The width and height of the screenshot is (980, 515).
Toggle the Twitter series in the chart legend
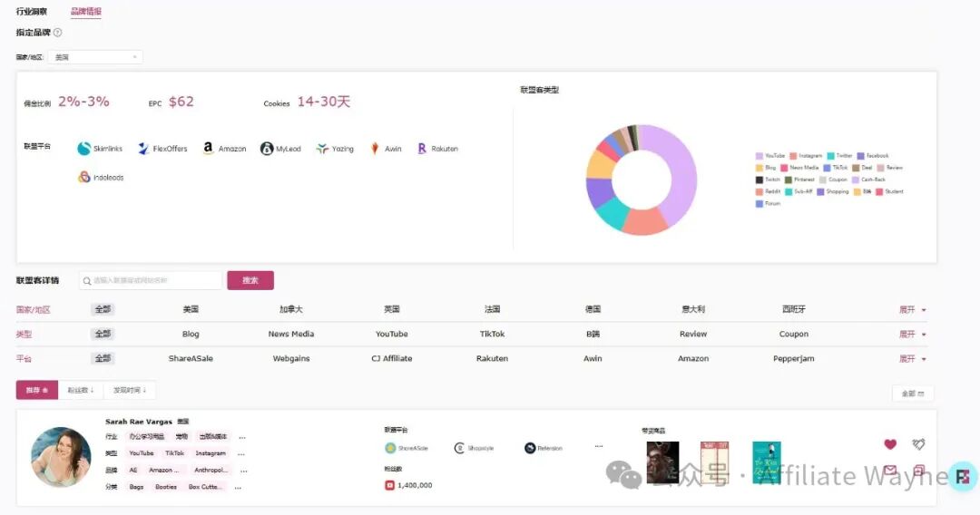point(840,155)
